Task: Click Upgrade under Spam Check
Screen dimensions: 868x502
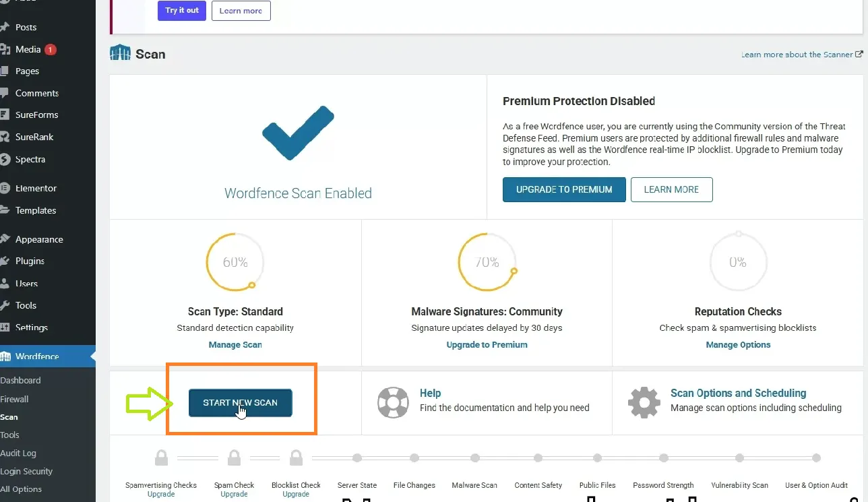Action: 234,494
